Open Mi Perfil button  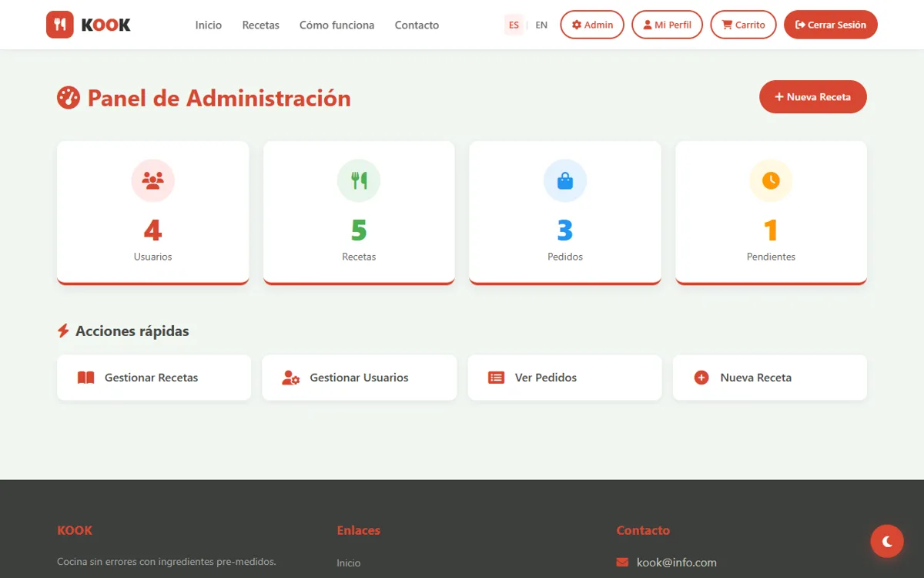(667, 25)
